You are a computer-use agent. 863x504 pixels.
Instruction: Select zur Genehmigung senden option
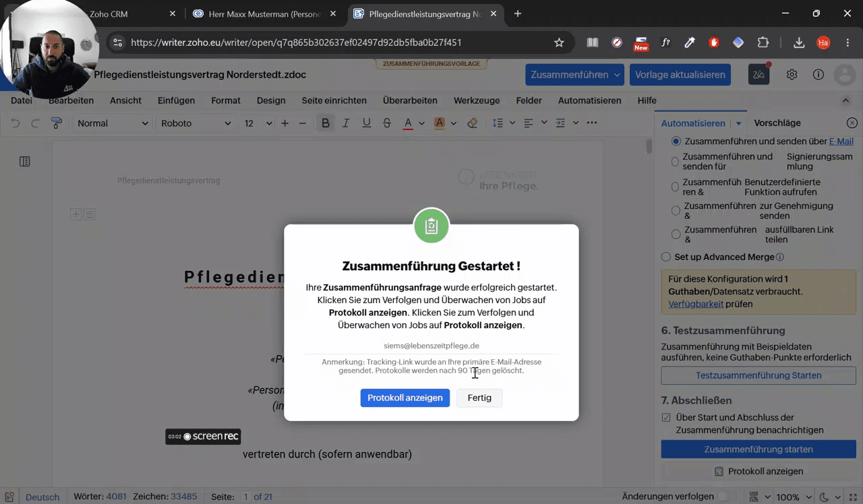click(676, 211)
